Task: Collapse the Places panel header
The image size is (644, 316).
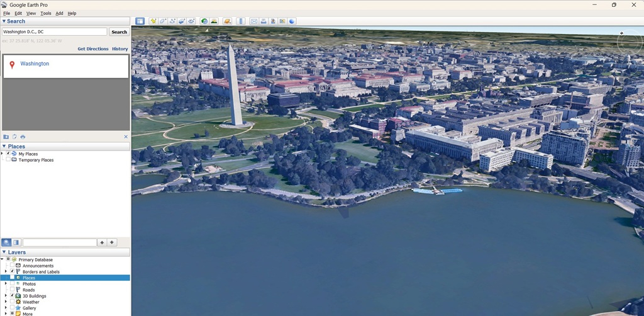Action: tap(4, 147)
